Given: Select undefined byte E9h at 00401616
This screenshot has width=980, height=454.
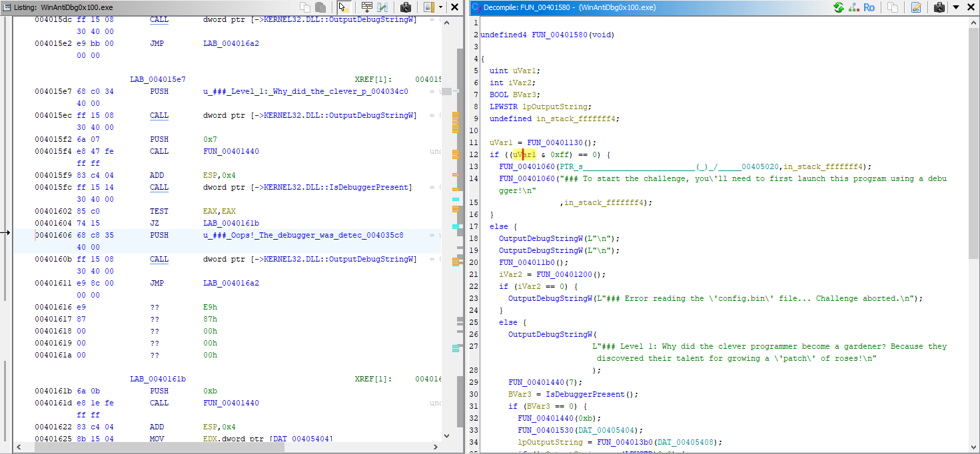Looking at the screenshot, I should pyautogui.click(x=210, y=307).
